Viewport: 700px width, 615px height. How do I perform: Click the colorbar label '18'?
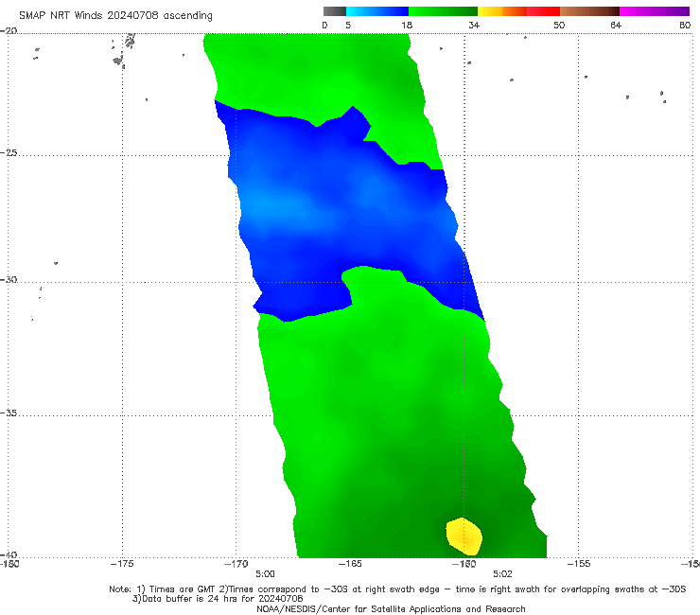pyautogui.click(x=407, y=25)
